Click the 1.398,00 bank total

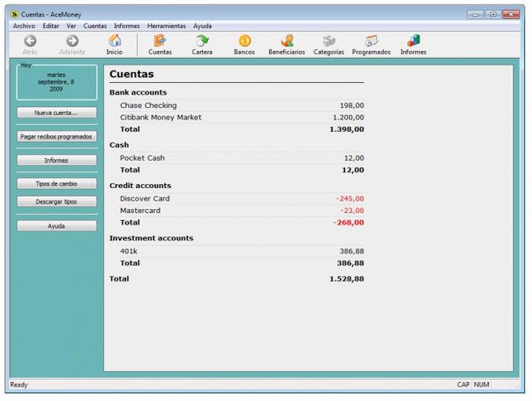[347, 129]
